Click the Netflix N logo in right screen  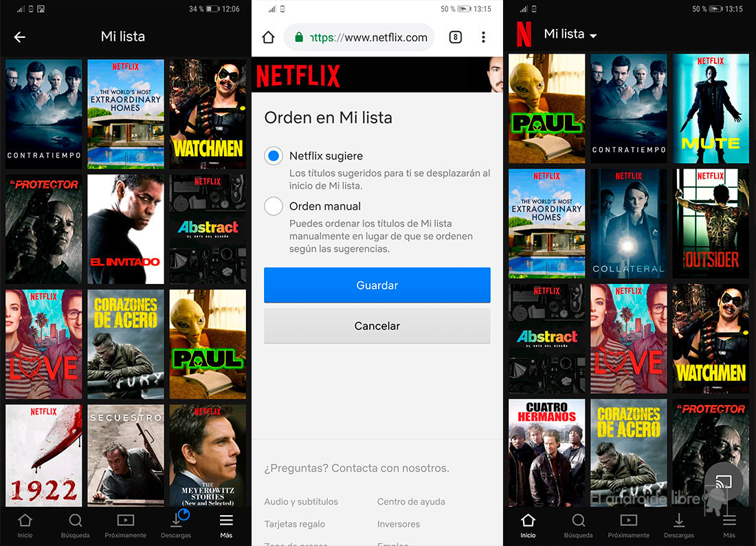pyautogui.click(x=524, y=34)
